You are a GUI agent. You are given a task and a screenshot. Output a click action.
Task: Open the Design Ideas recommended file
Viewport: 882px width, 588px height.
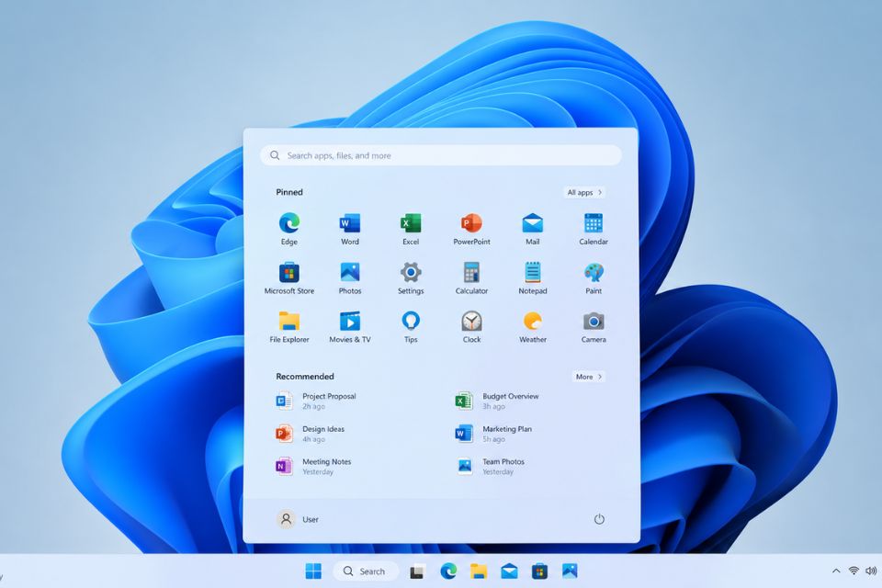pyautogui.click(x=311, y=434)
